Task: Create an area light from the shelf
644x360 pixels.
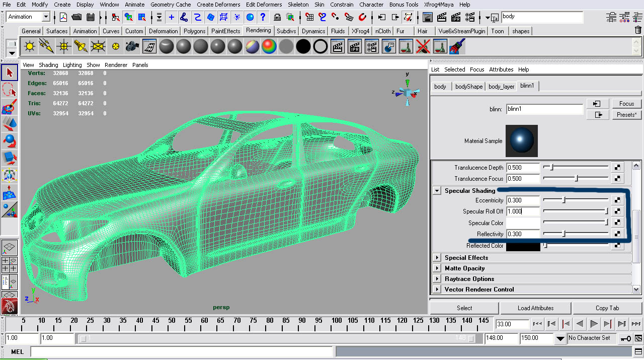Action: (x=98, y=47)
